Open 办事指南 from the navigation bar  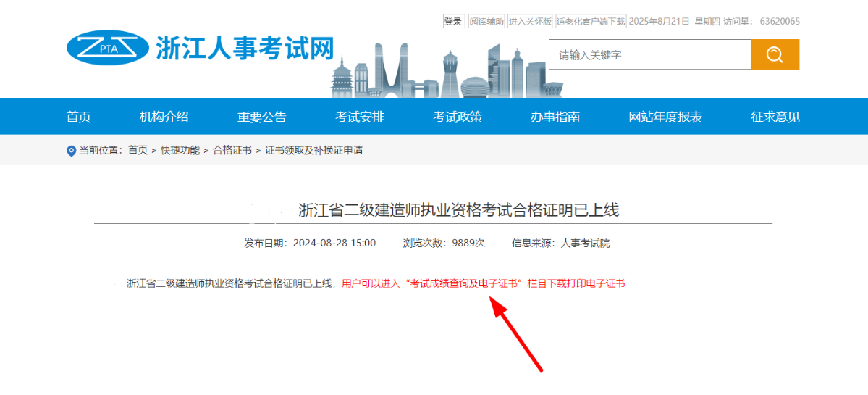pyautogui.click(x=555, y=117)
